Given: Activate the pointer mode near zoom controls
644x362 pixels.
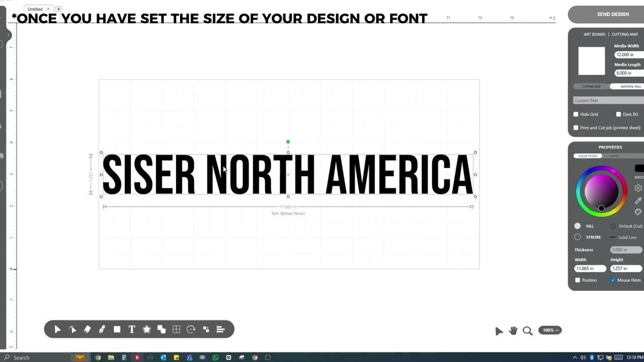Looking at the screenshot, I should point(499,331).
